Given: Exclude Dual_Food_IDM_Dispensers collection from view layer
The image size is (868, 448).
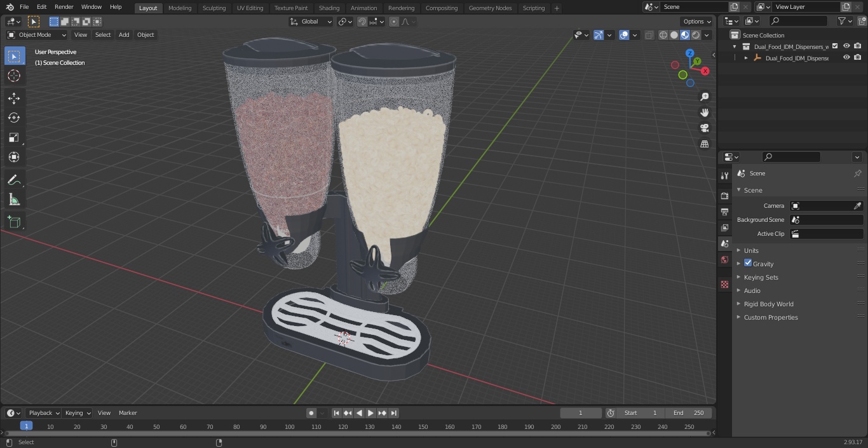Looking at the screenshot, I should (835, 46).
